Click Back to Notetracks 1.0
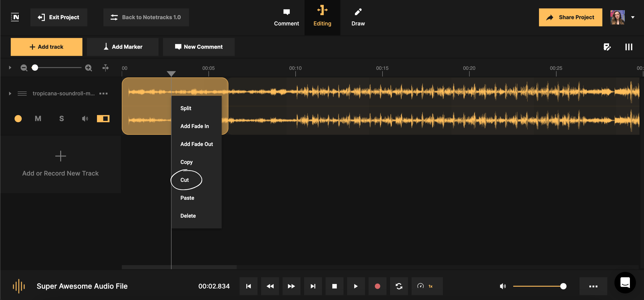Viewport: 644px width, 300px height. 146,17
